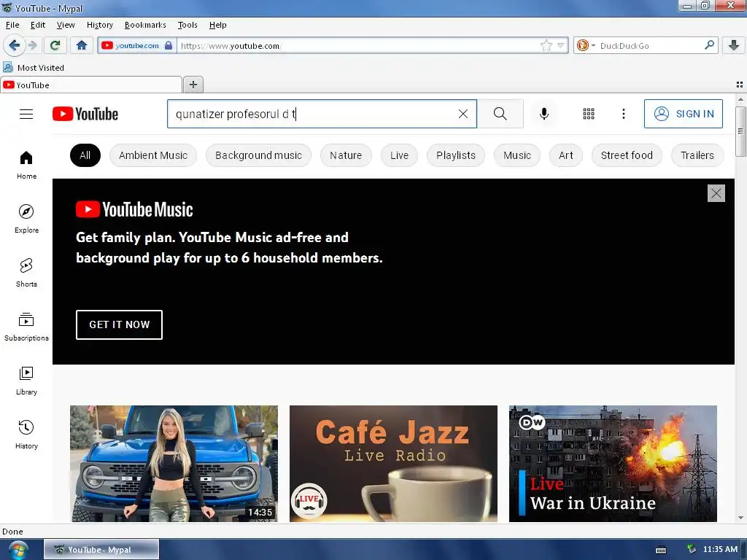Open the three-dot settings menu
Screen dimensions: 747x560
coord(624,114)
